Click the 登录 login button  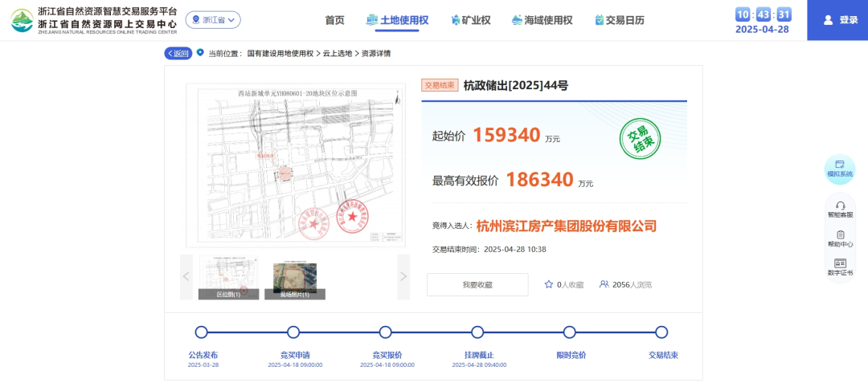[x=837, y=20]
